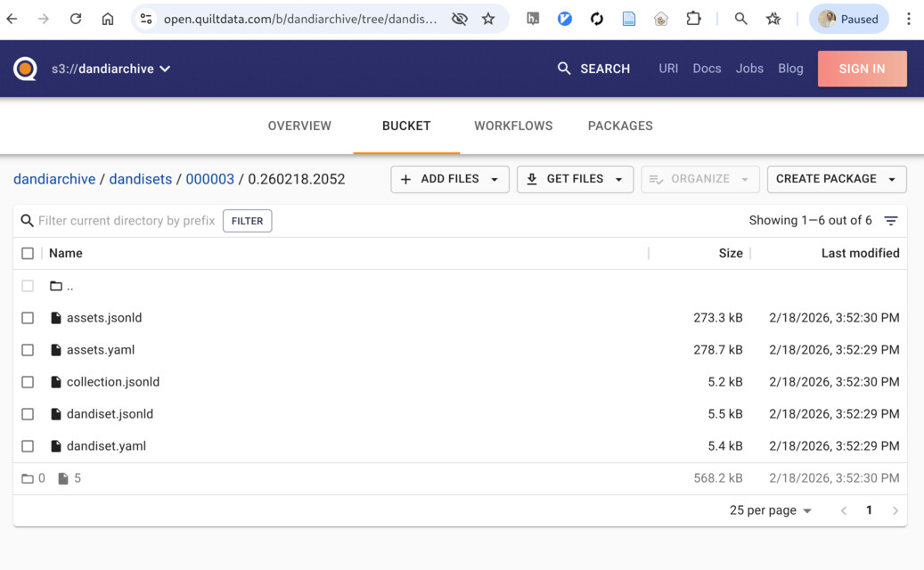Image resolution: width=924 pixels, height=570 pixels.
Task: Click the file icon next to assets.jsonld
Action: tap(56, 318)
